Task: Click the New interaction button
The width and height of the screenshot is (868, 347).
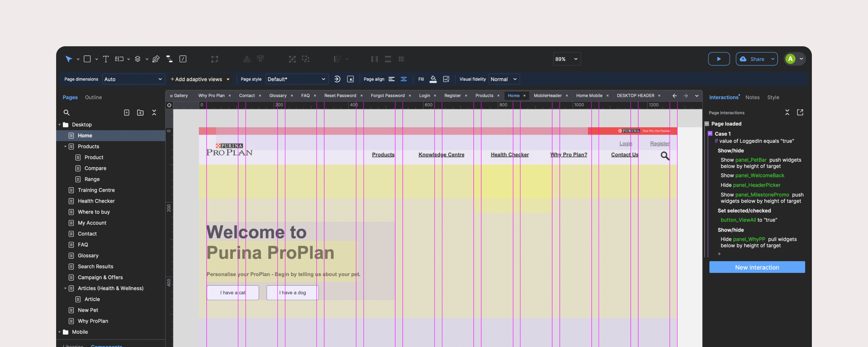Action: [x=757, y=267]
